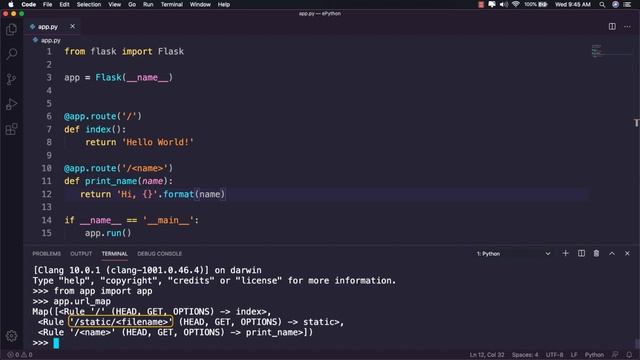Click the terminal prompt cursor
Viewport: 640px width, 360px height.
click(56, 343)
